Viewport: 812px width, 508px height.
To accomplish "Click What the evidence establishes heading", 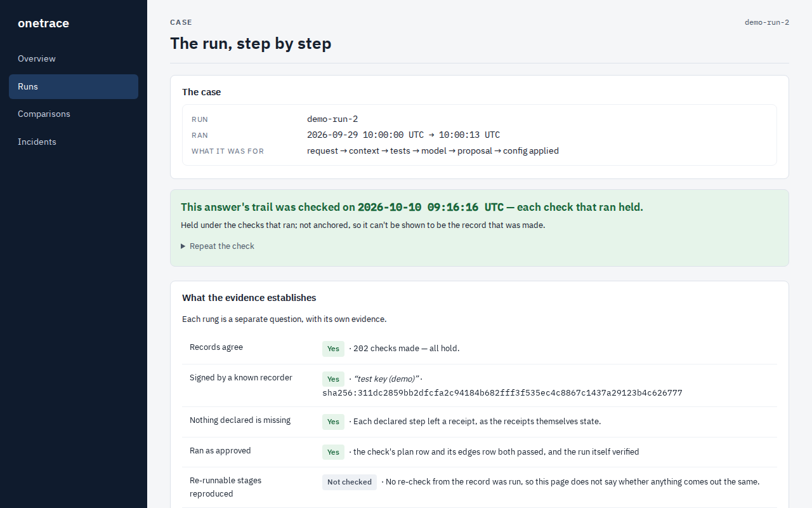I will [249, 298].
